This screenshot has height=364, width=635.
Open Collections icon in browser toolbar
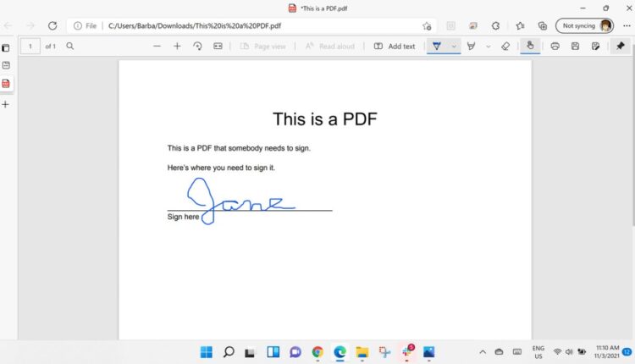tap(542, 26)
